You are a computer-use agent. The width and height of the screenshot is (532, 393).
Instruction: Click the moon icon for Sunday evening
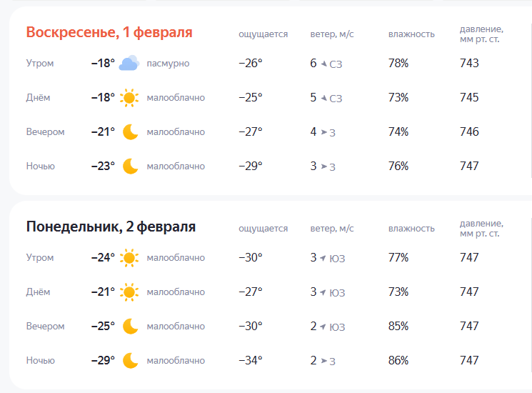tap(130, 132)
